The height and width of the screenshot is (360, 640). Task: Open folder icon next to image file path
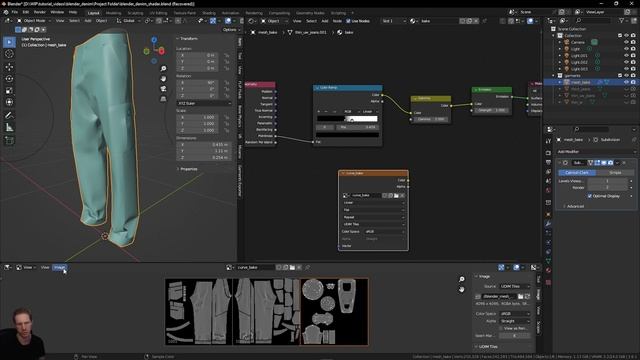(x=520, y=296)
